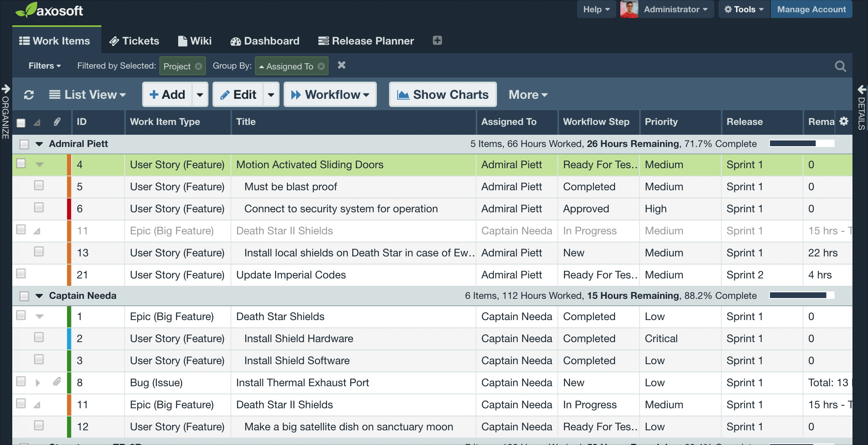Click the Administrator avatar picture
868x445 pixels.
click(629, 9)
